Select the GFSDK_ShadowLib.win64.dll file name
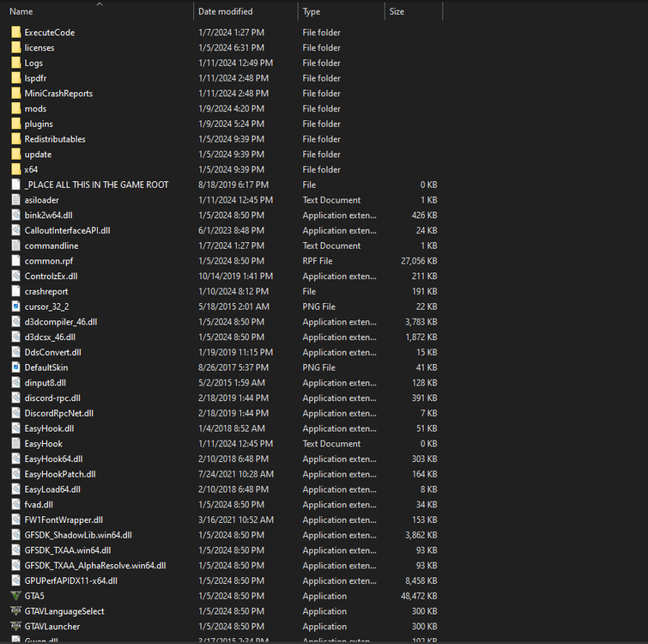 click(x=78, y=535)
